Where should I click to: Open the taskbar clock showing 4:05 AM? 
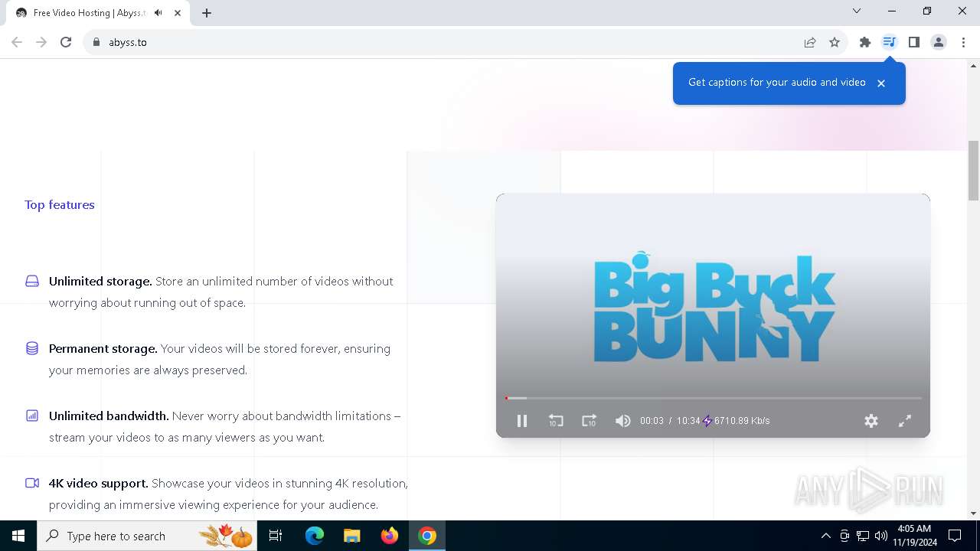[x=914, y=536]
